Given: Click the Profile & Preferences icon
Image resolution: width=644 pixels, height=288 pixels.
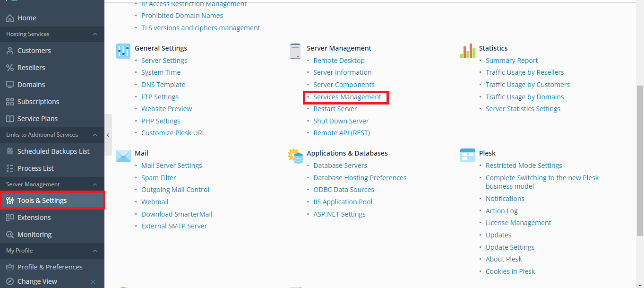Looking at the screenshot, I should pos(10,267).
